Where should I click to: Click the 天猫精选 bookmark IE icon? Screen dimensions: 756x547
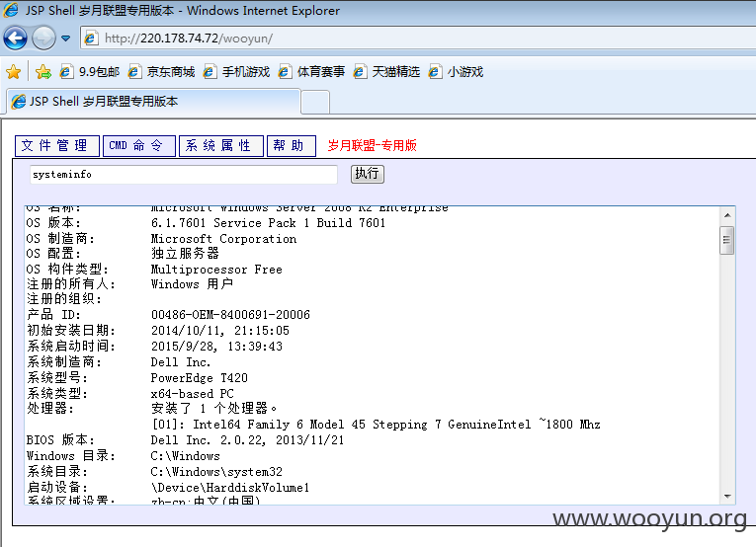click(x=360, y=72)
